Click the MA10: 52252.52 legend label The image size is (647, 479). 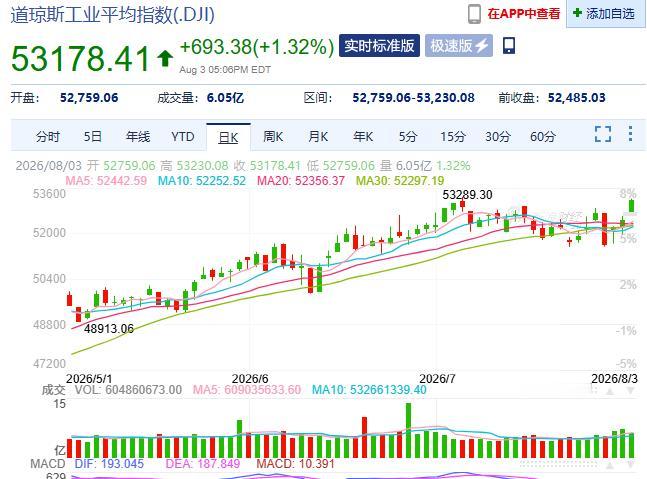coord(202,181)
